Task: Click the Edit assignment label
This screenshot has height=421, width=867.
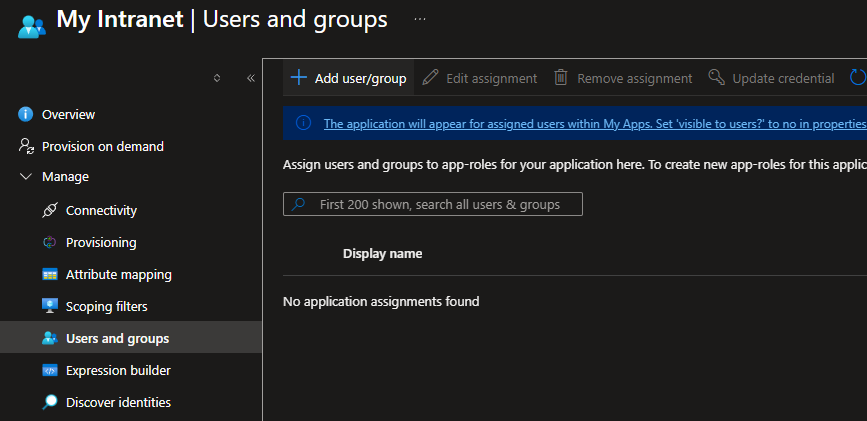Action: 492,79
